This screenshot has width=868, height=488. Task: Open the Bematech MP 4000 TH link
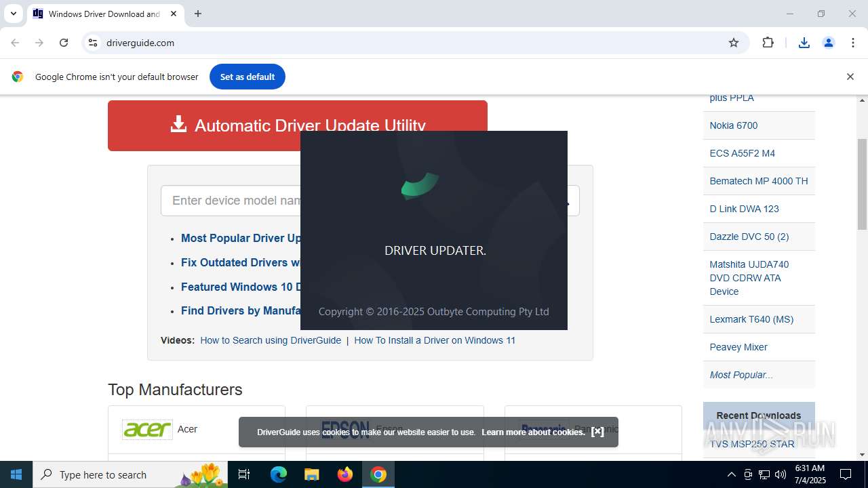tap(759, 181)
